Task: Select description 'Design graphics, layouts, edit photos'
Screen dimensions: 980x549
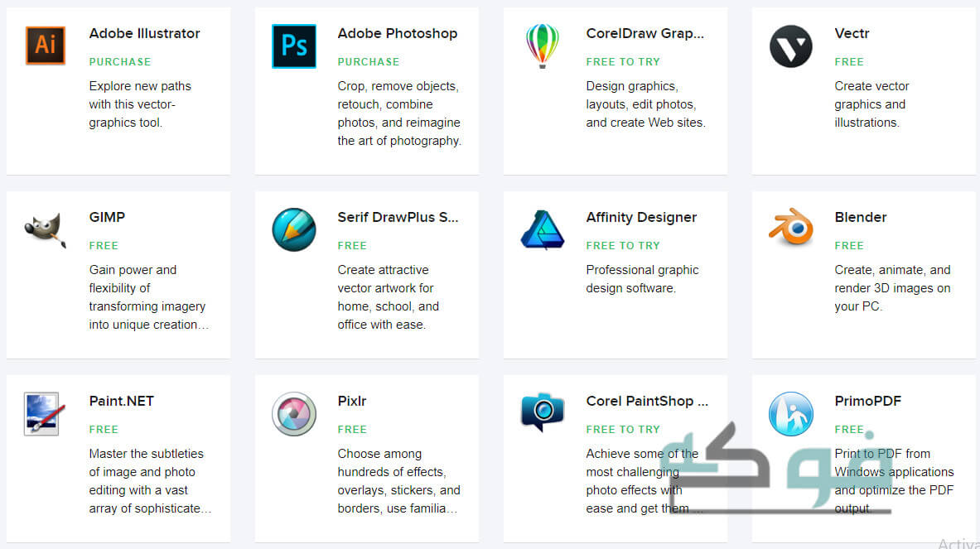Action: 645,104
